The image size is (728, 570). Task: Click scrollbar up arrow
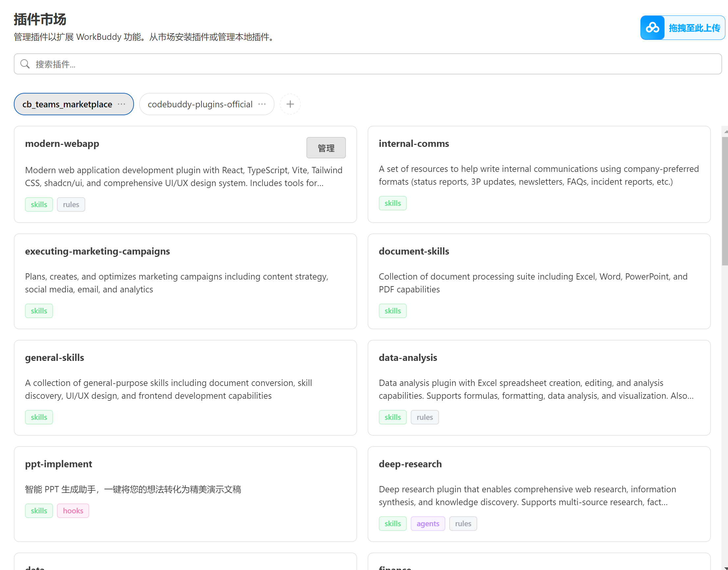pos(725,131)
